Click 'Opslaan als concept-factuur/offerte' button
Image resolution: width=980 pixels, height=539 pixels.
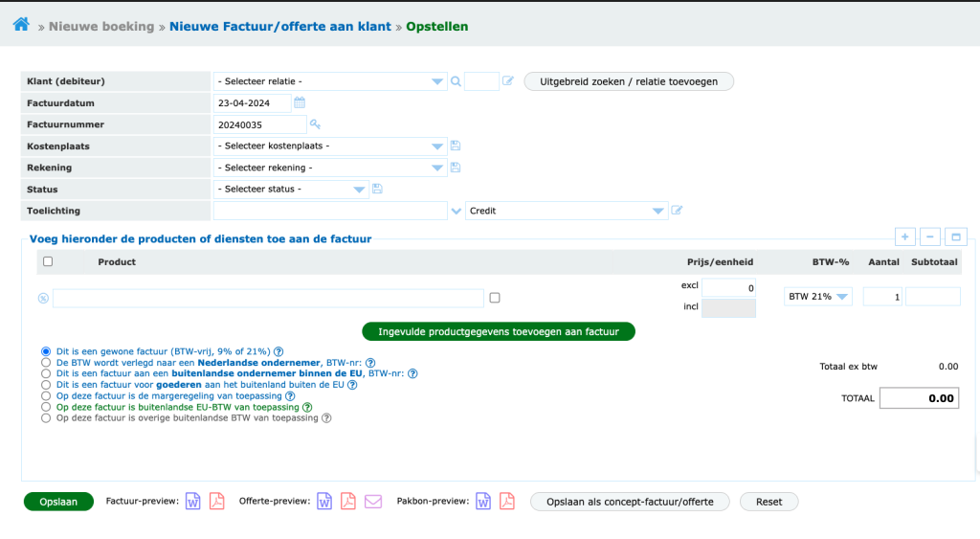click(630, 502)
